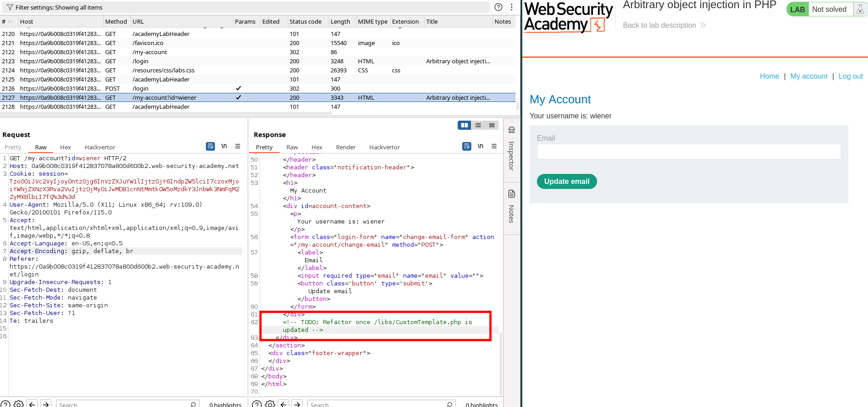Click the Response pane vertical scrollbar
The height and width of the screenshot is (407, 868).
(501, 363)
